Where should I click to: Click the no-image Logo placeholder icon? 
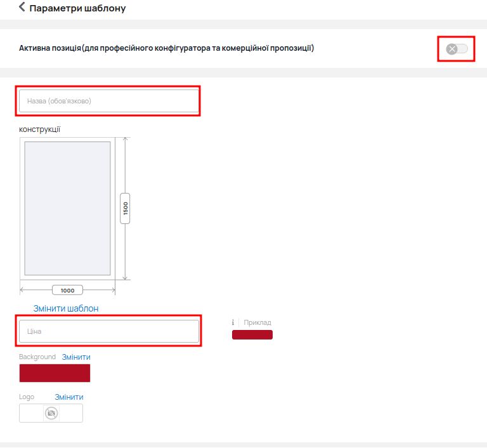coord(51,413)
